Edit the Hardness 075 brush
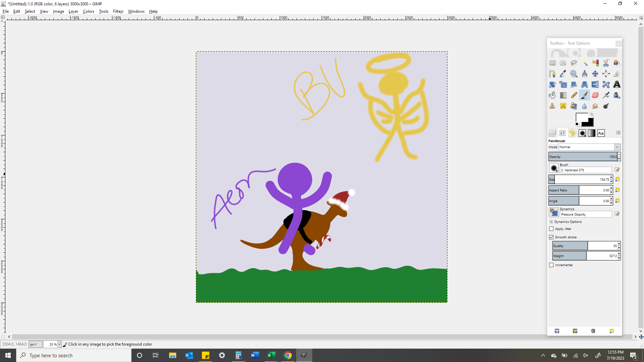 pyautogui.click(x=617, y=170)
